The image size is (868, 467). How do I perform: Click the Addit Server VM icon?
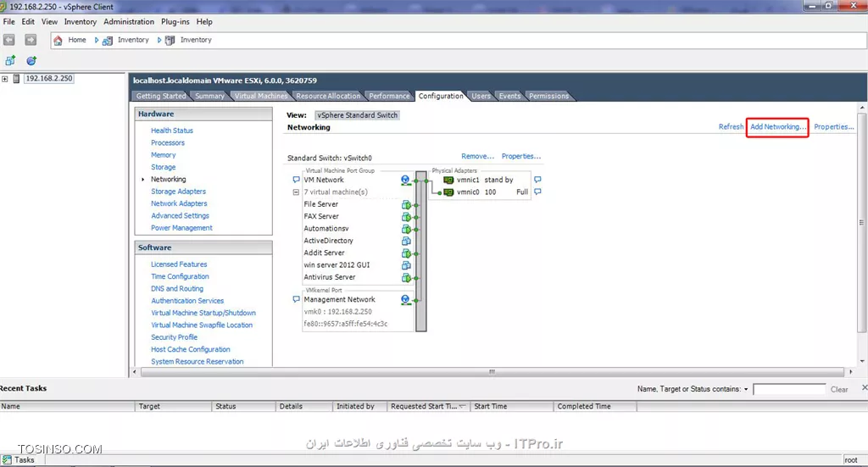coord(406,253)
